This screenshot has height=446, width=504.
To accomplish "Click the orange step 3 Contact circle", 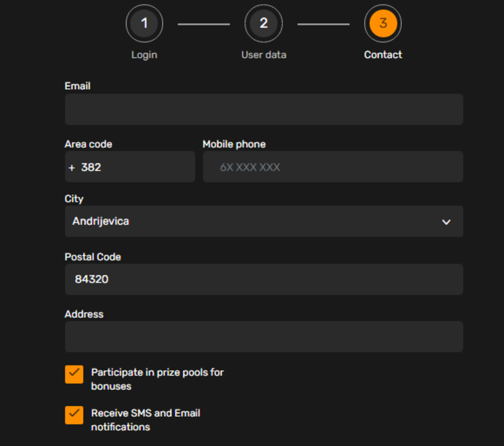I will 383,23.
